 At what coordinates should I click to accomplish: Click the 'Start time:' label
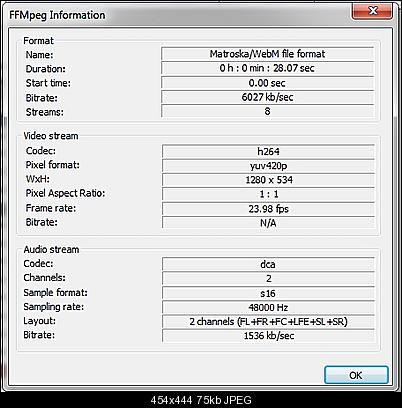pyautogui.click(x=48, y=83)
